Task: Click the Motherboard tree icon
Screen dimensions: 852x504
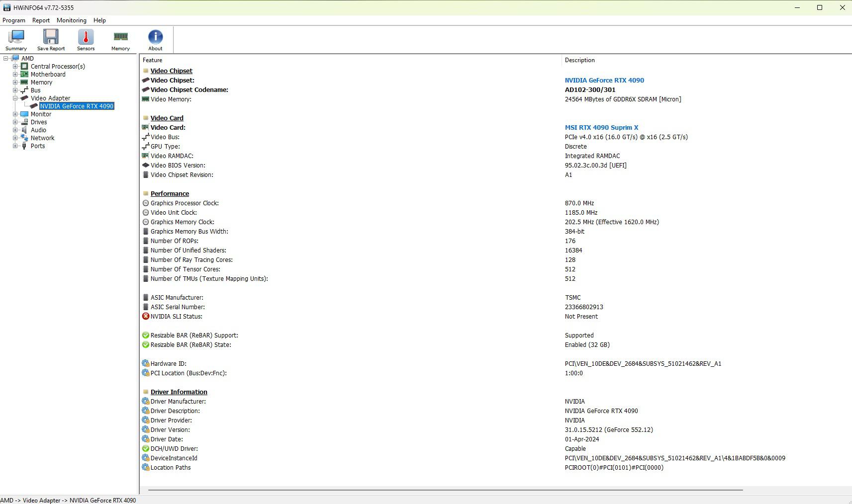Action: pos(24,74)
